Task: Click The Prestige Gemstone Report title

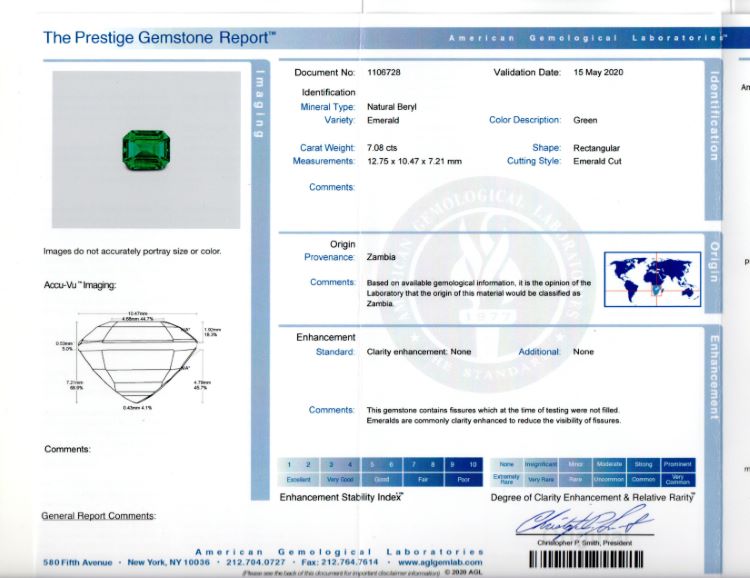Action: pos(160,38)
